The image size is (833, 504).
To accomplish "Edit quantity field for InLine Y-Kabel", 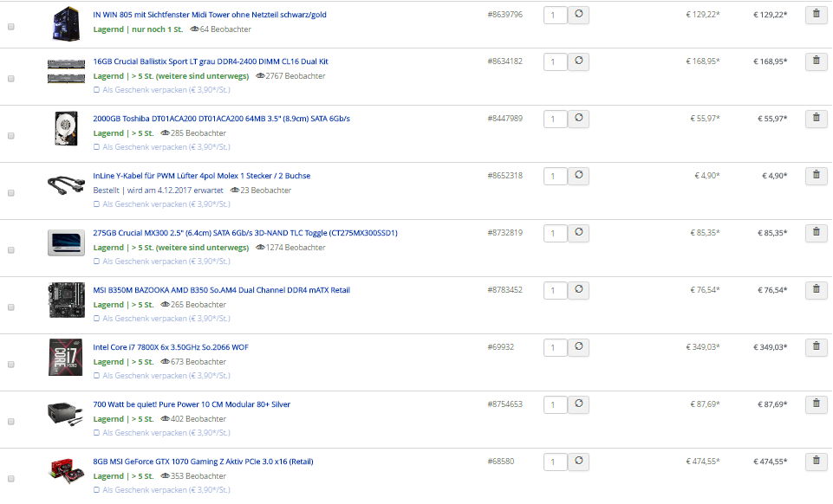I will click(556, 176).
